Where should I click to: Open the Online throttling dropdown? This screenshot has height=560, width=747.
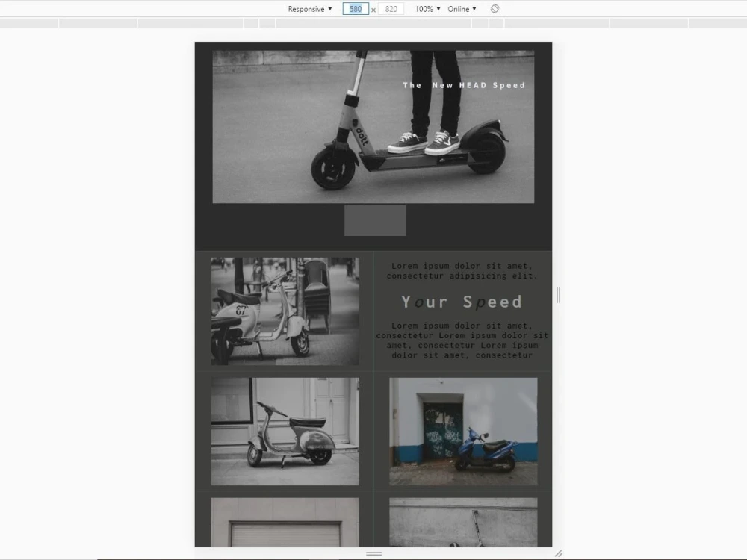pyautogui.click(x=462, y=9)
